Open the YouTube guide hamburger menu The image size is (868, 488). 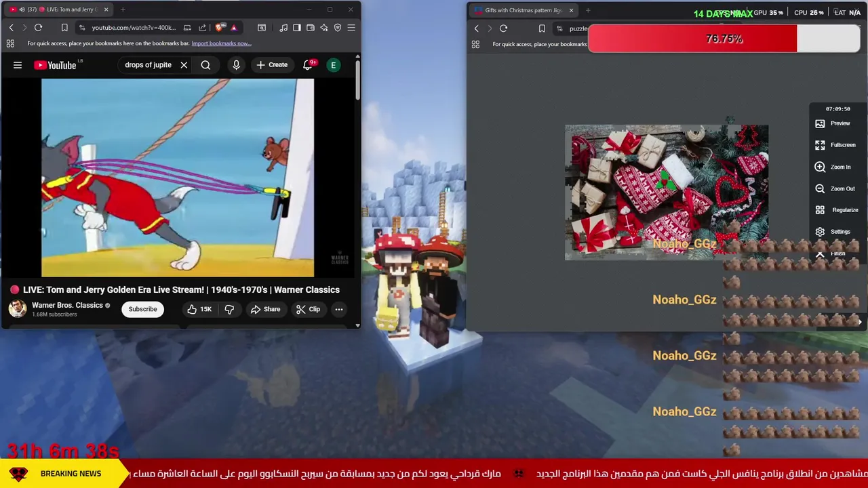coord(18,65)
